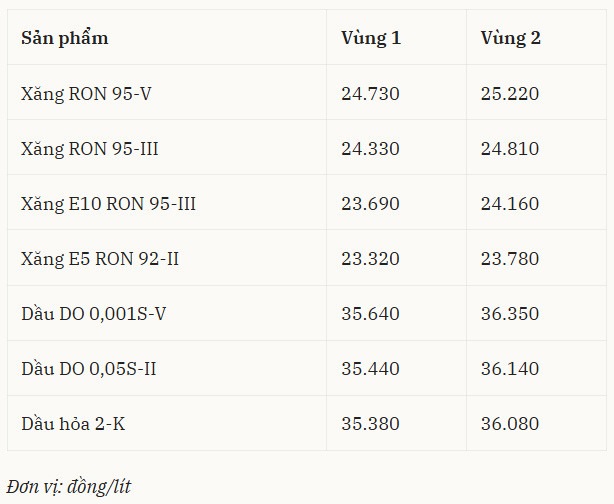This screenshot has width=614, height=504.
Task: Click the 24.810 price value
Action: [510, 149]
